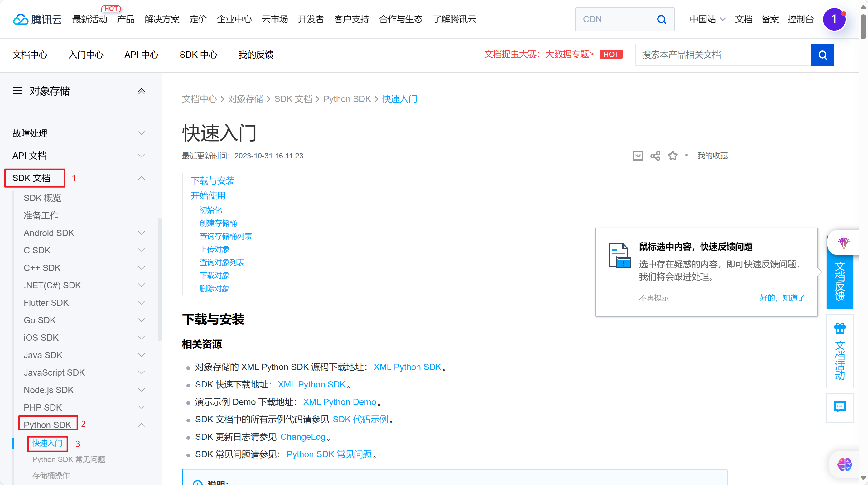Open the ChangeLog link
This screenshot has height=485, width=868.
(x=303, y=437)
